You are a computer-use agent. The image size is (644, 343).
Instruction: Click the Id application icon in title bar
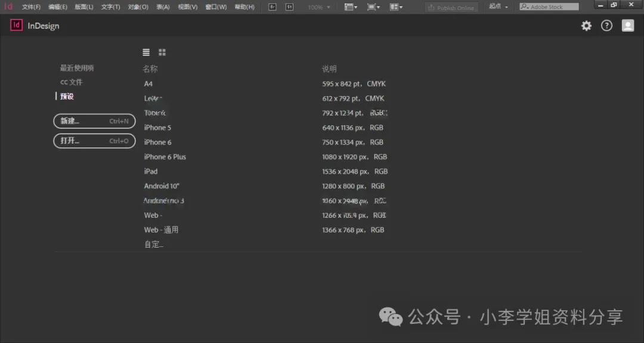8,7
